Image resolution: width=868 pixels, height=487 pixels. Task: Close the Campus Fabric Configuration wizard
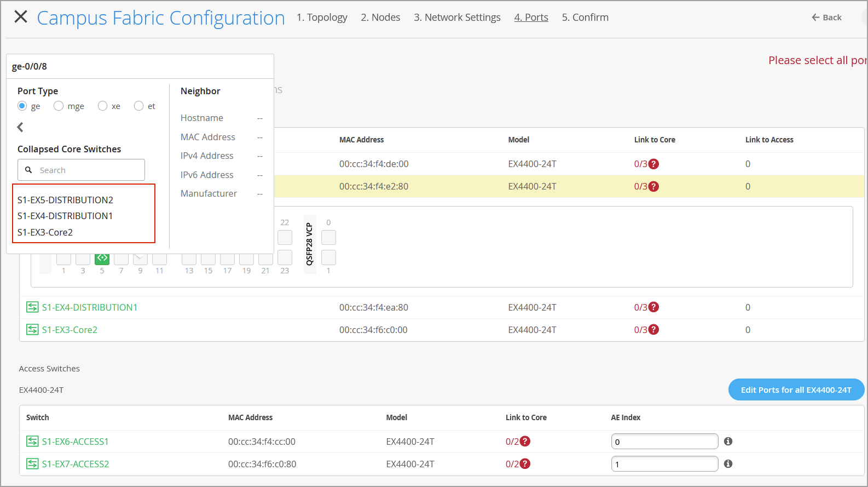21,17
